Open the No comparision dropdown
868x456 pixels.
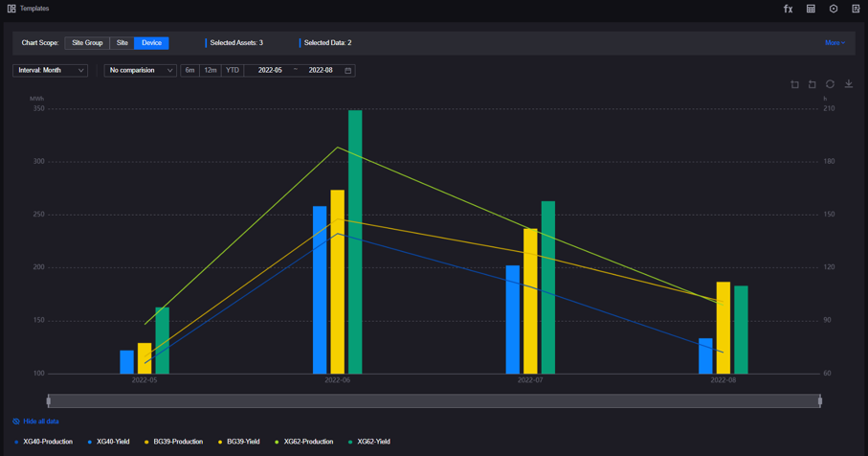click(140, 70)
